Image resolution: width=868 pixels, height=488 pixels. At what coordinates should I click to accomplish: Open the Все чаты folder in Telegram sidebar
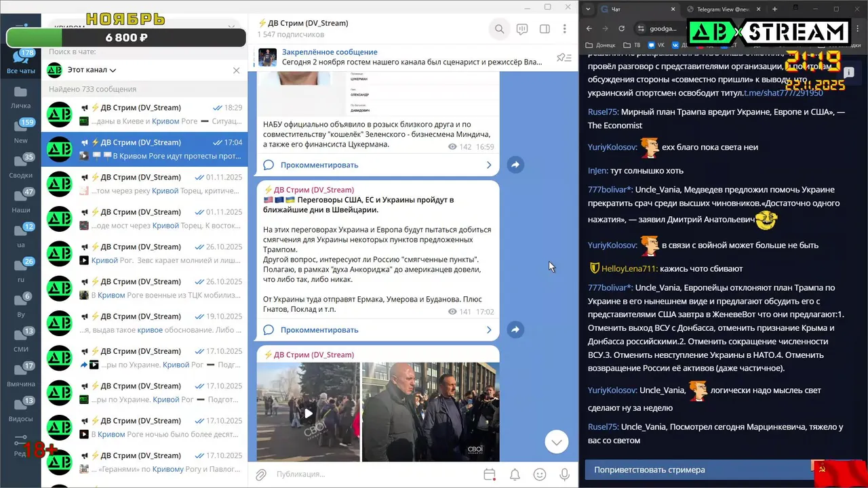[x=20, y=62]
